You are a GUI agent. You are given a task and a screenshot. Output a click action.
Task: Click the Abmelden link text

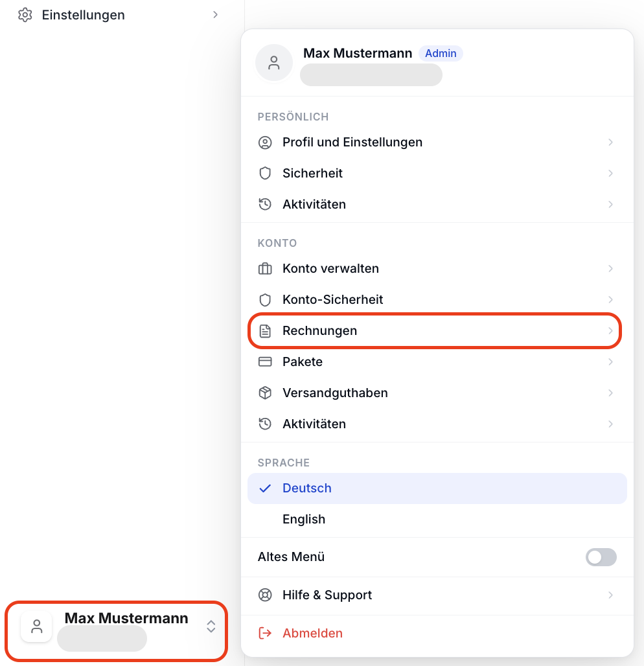pos(313,634)
